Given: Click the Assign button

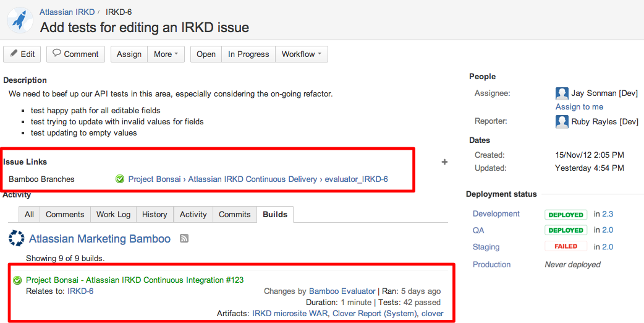Looking at the screenshot, I should click(129, 54).
